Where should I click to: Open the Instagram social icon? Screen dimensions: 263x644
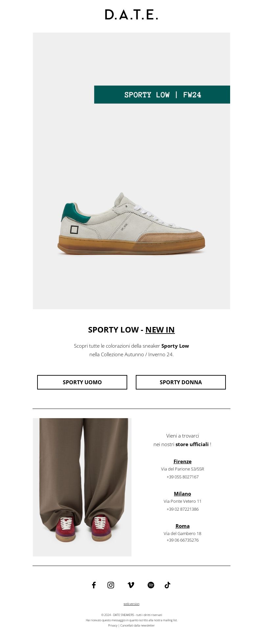(111, 585)
